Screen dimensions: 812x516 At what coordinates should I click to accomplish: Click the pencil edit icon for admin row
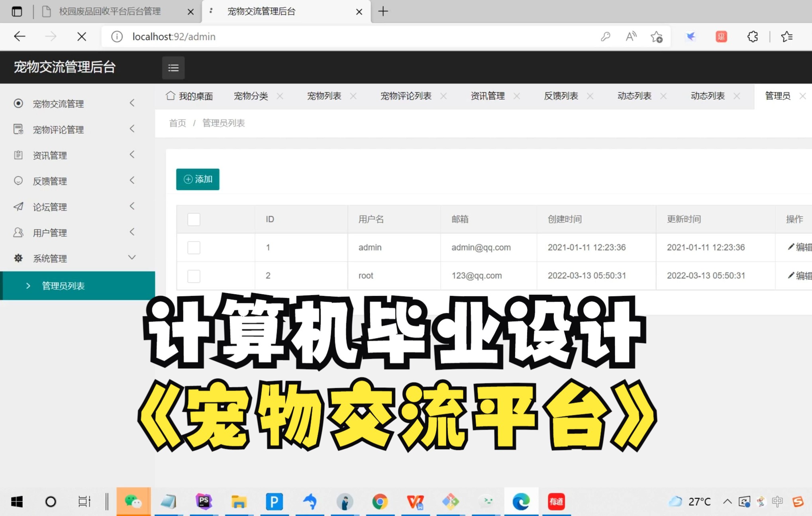click(791, 247)
